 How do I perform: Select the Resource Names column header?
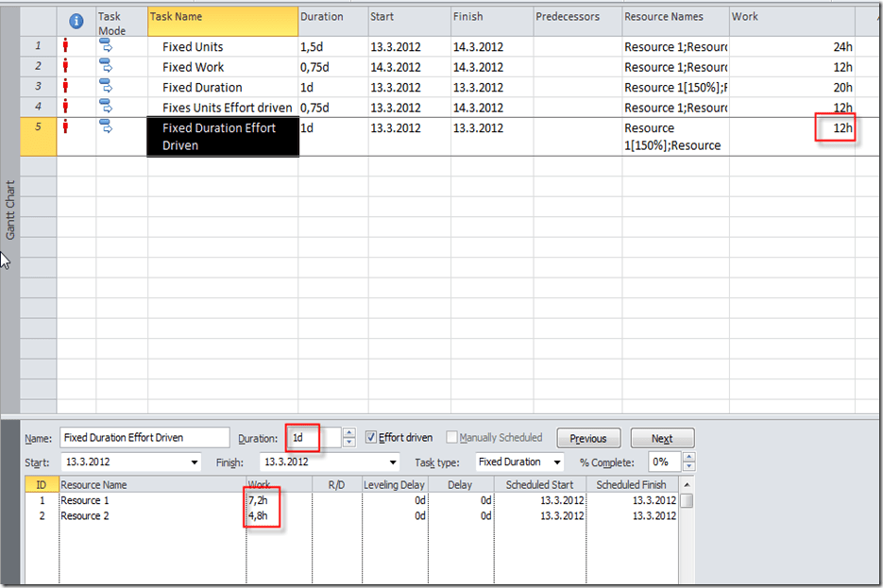[x=675, y=17]
